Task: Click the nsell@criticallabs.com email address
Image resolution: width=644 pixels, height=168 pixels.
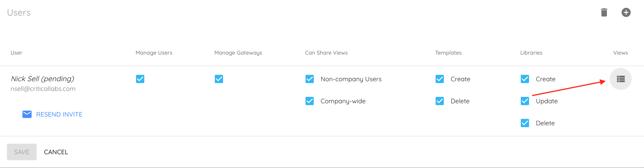Action: pos(43,89)
